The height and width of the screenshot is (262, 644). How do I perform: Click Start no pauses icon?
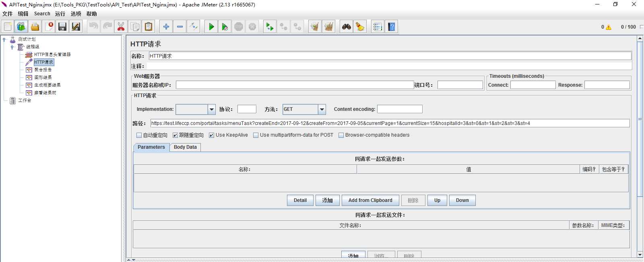[x=225, y=27]
